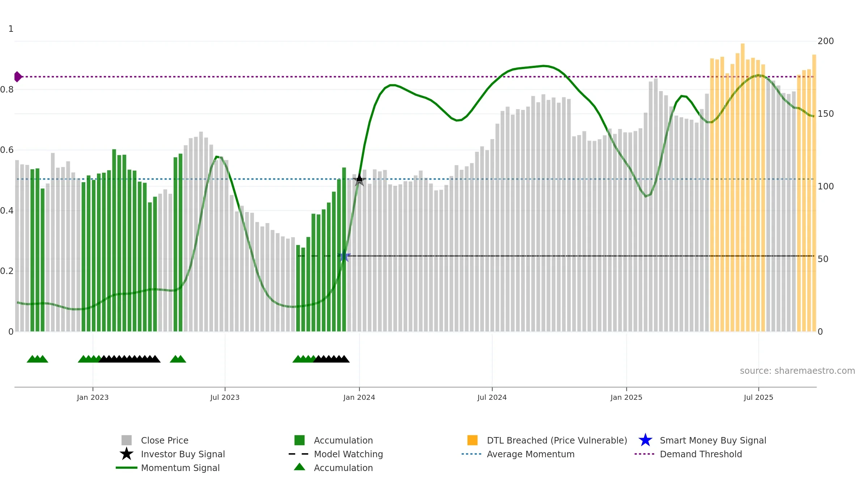Viewport: 868px width, 488px height.
Task: Click the green Momentum Signal legend line
Action: pos(127,467)
